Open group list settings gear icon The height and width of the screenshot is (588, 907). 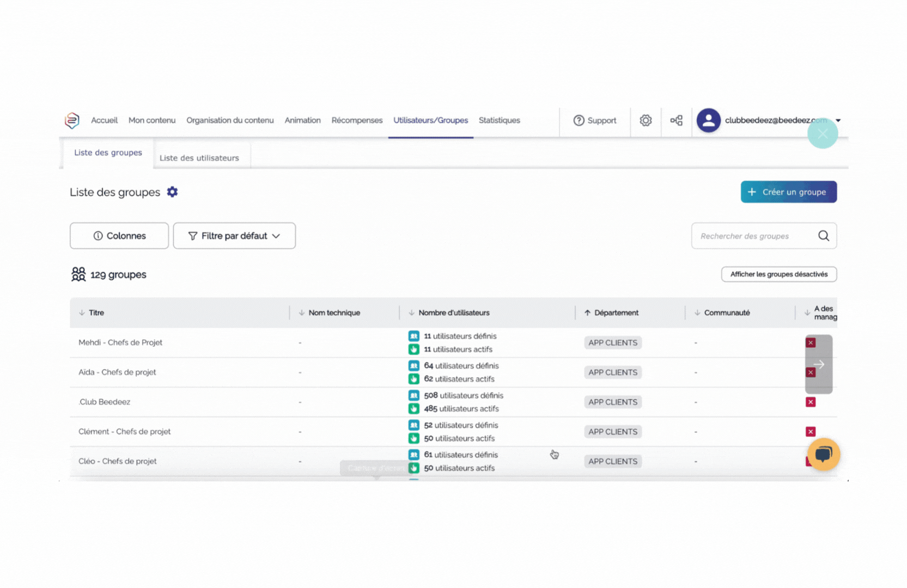(x=172, y=192)
